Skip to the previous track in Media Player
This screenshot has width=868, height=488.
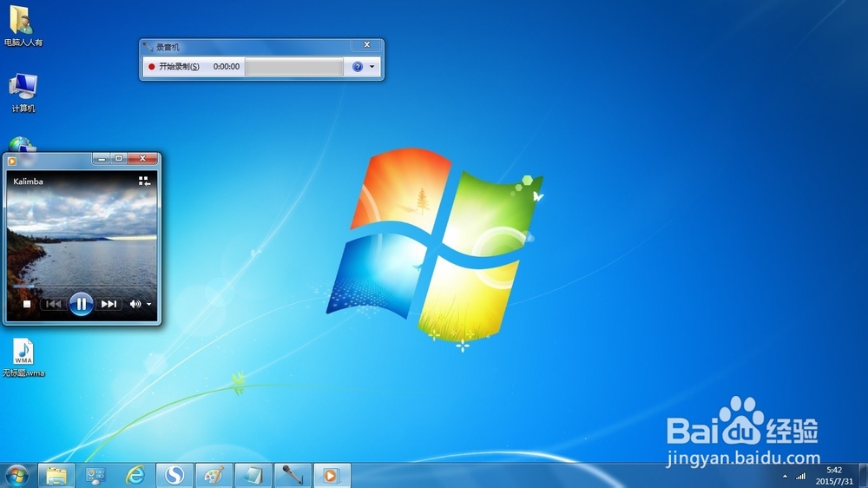[x=54, y=304]
